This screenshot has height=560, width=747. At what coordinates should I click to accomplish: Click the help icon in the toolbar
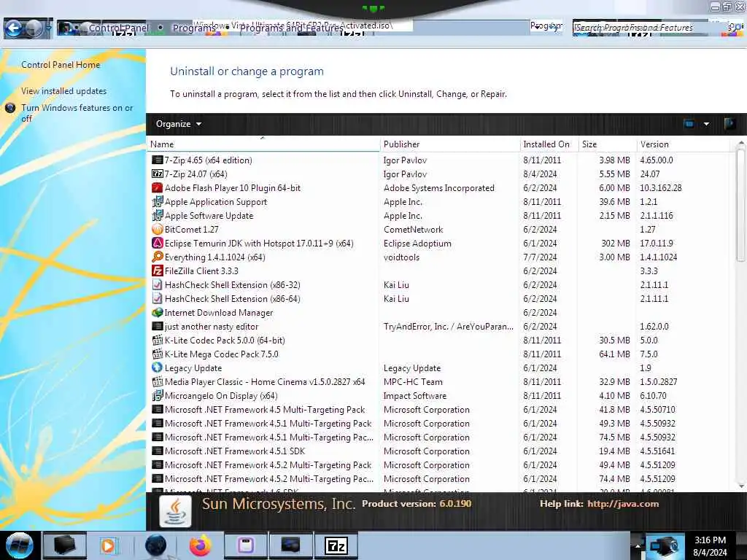pyautogui.click(x=729, y=124)
